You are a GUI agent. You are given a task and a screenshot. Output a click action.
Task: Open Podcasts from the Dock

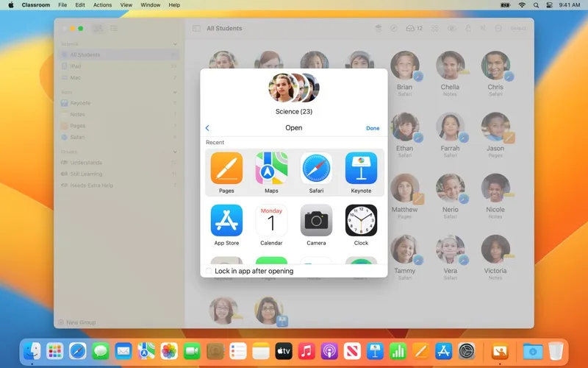click(x=329, y=352)
